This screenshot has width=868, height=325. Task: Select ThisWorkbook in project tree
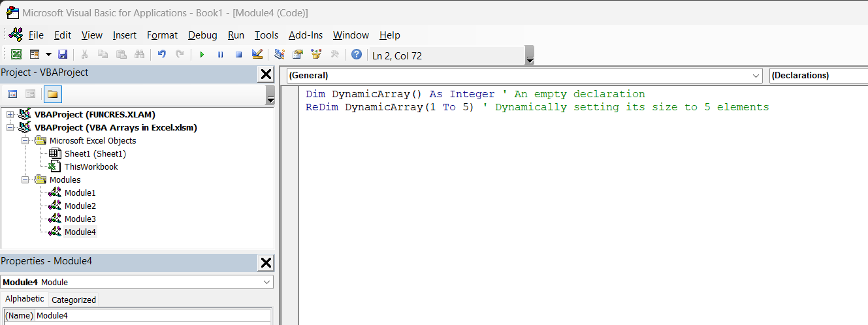91,167
